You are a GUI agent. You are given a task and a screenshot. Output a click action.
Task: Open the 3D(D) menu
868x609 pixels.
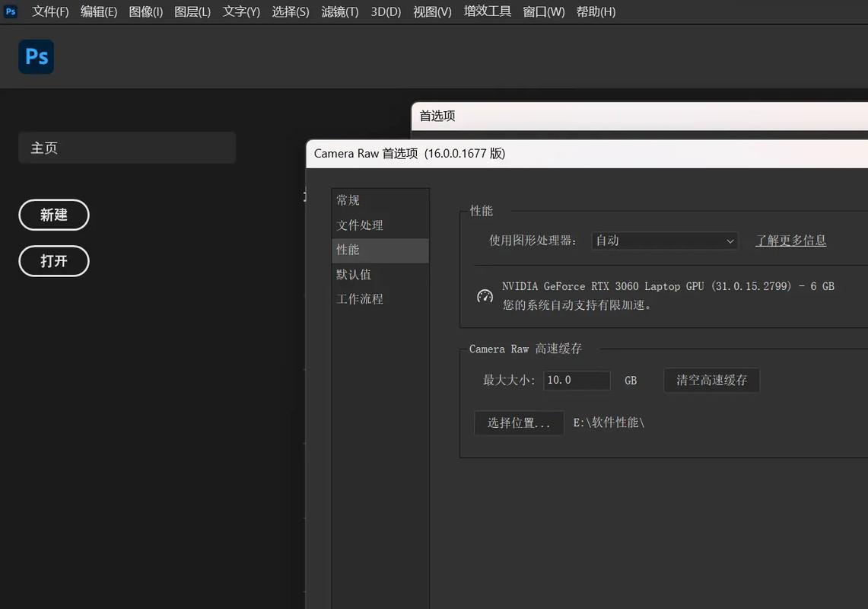[386, 11]
